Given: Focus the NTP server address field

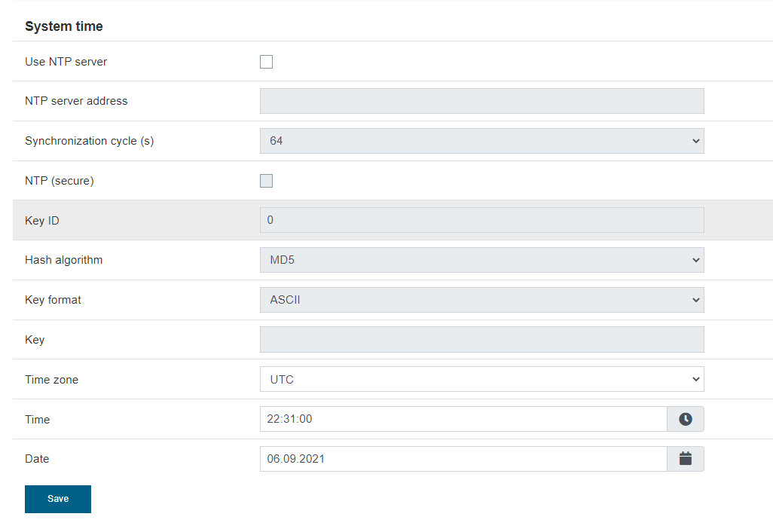Looking at the screenshot, I should (481, 101).
